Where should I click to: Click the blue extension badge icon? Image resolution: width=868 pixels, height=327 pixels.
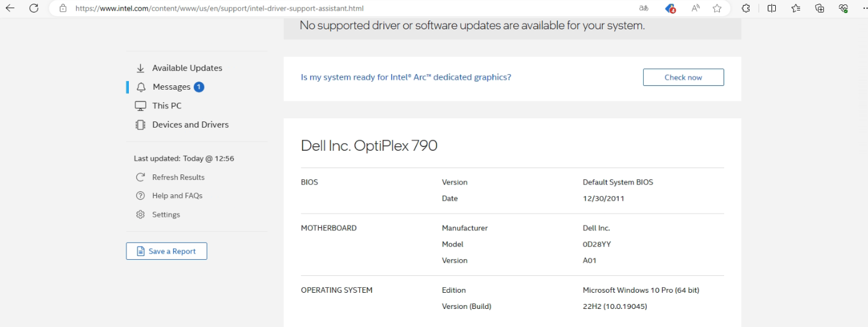(670, 9)
